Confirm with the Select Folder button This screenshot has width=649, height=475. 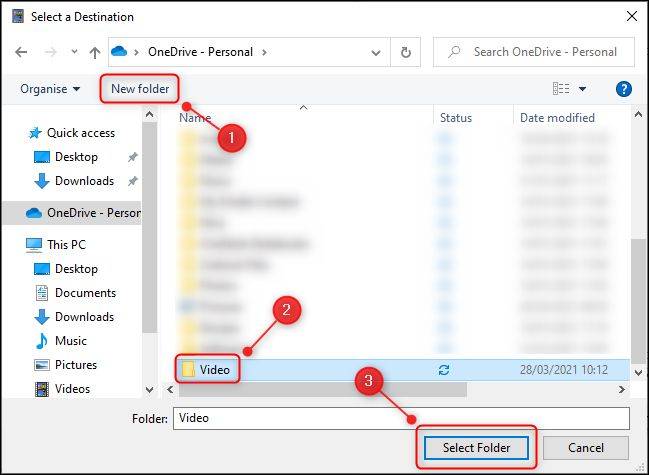476,448
